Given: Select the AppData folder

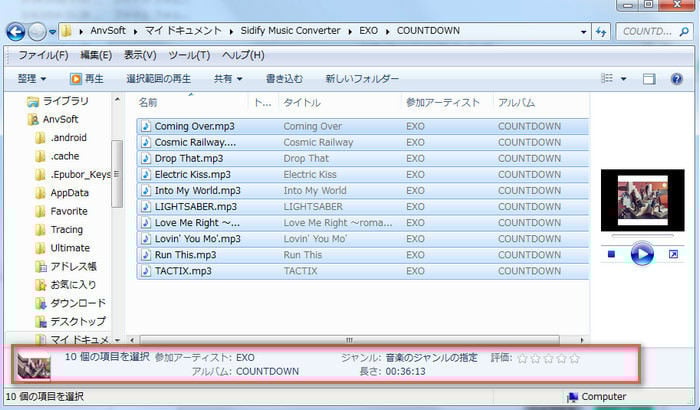Looking at the screenshot, I should coord(62,192).
